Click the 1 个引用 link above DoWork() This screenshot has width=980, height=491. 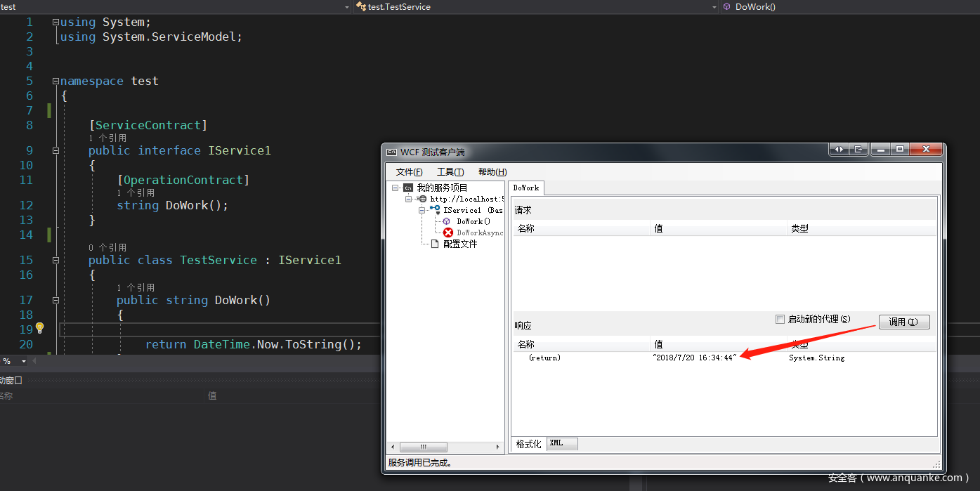point(136,287)
